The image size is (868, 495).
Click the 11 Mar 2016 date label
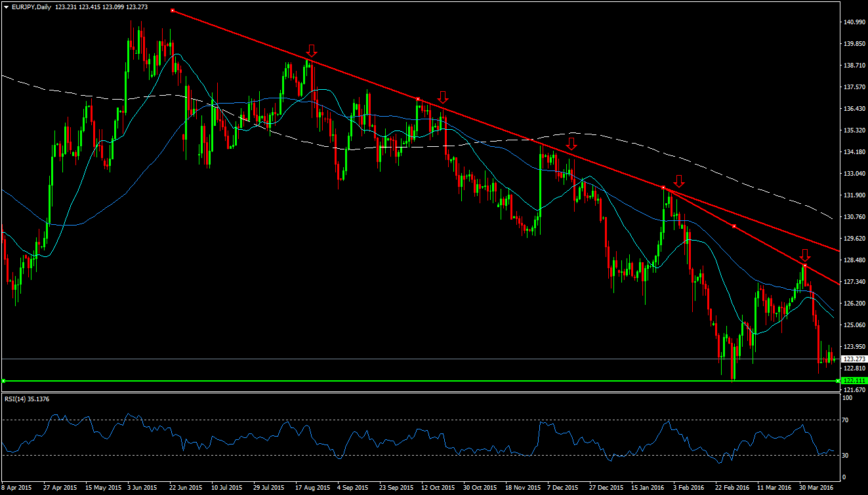[775, 488]
